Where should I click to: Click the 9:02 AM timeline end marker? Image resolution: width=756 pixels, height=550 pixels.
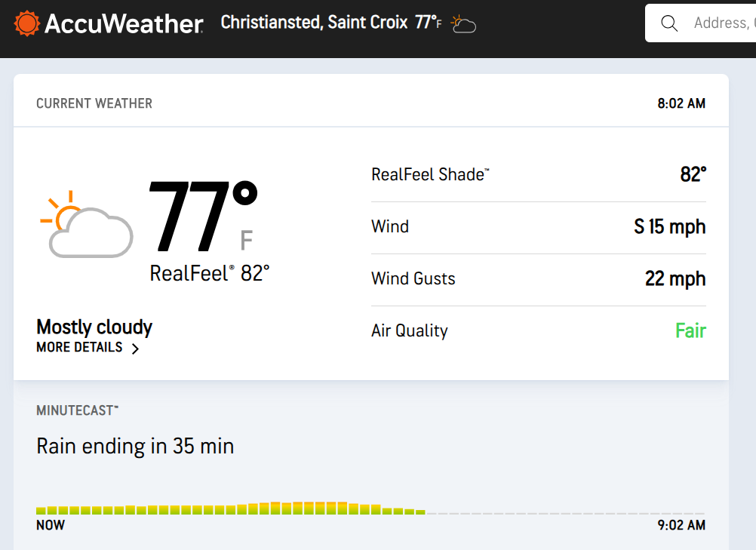point(681,525)
